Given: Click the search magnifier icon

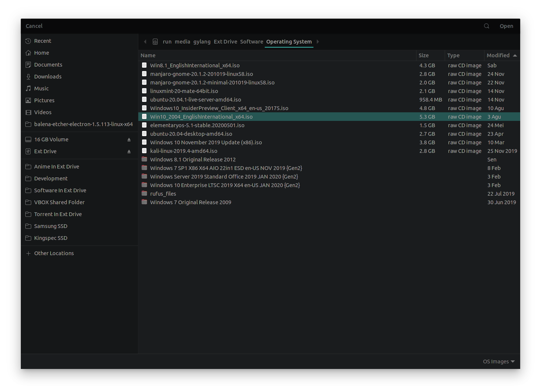Looking at the screenshot, I should pyautogui.click(x=486, y=26).
